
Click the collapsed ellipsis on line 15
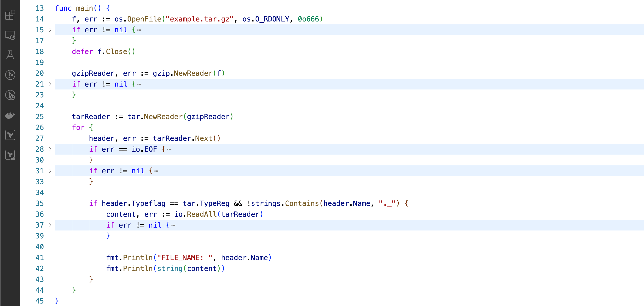coord(139,30)
